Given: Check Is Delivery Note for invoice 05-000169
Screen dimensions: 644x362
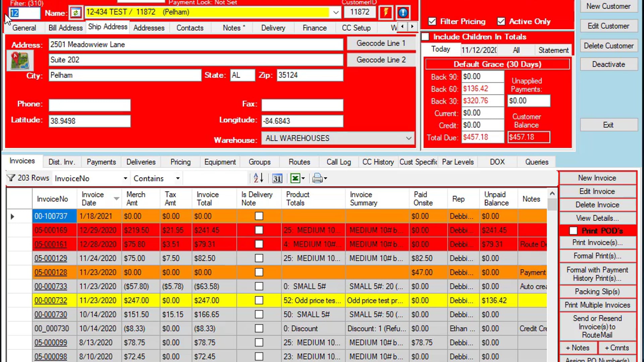Looking at the screenshot, I should click(x=259, y=230).
